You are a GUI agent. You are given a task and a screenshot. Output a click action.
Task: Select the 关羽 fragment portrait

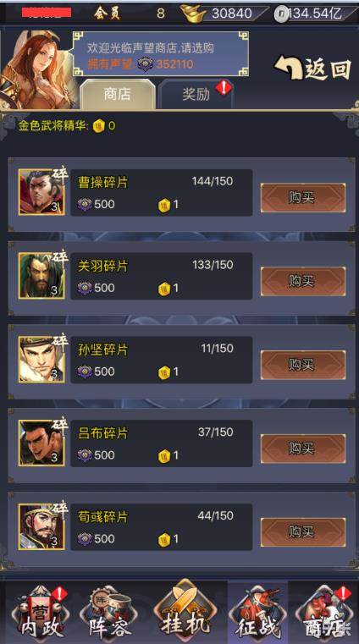pos(41,276)
